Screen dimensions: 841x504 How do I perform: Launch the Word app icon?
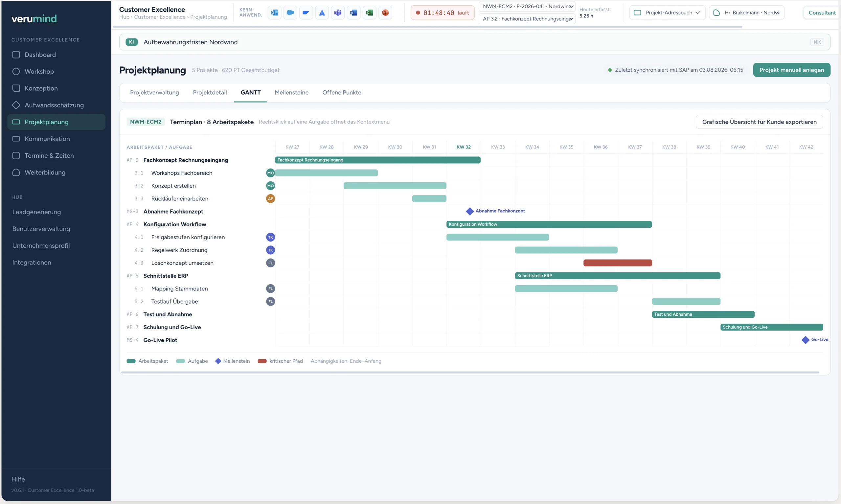click(x=353, y=12)
